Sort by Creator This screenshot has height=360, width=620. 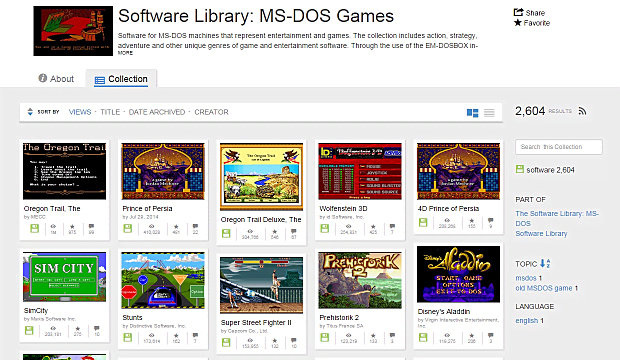[211, 112]
